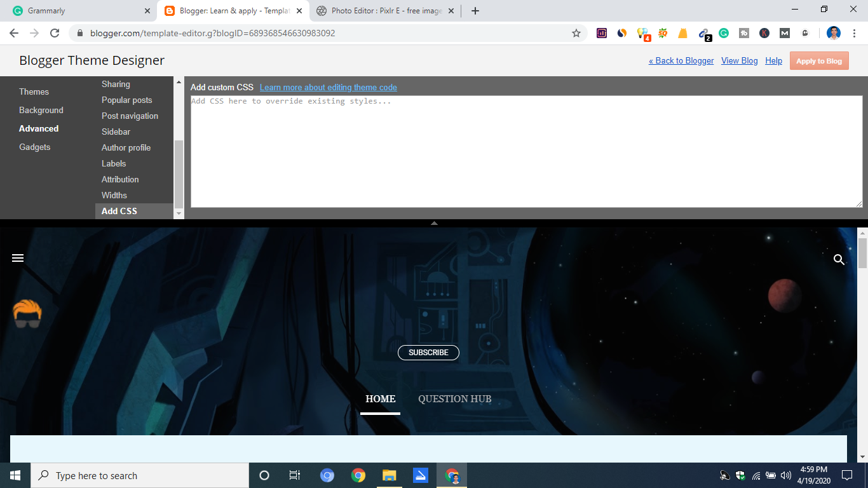Click the Windows taskbar search box
The width and height of the screenshot is (868, 488).
[140, 475]
